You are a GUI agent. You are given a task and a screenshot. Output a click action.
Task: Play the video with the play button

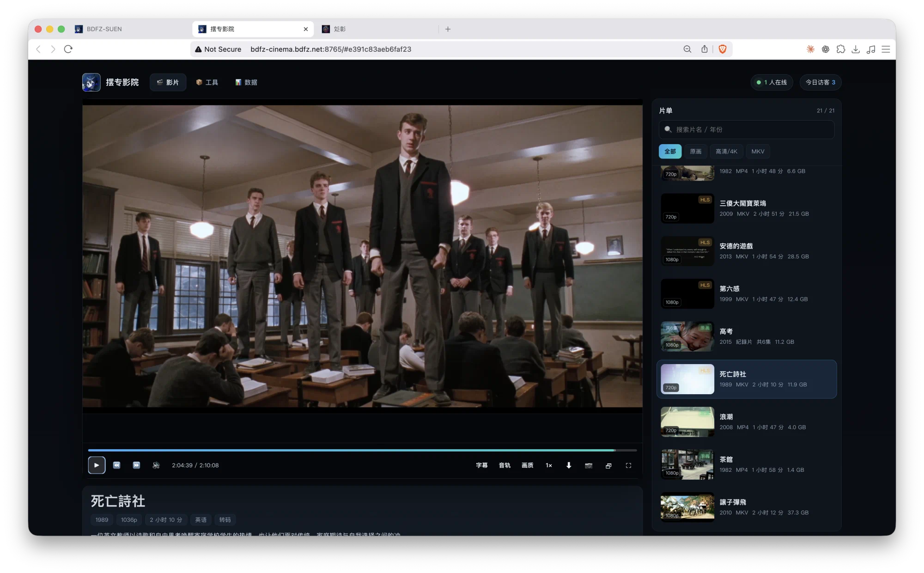coord(97,465)
